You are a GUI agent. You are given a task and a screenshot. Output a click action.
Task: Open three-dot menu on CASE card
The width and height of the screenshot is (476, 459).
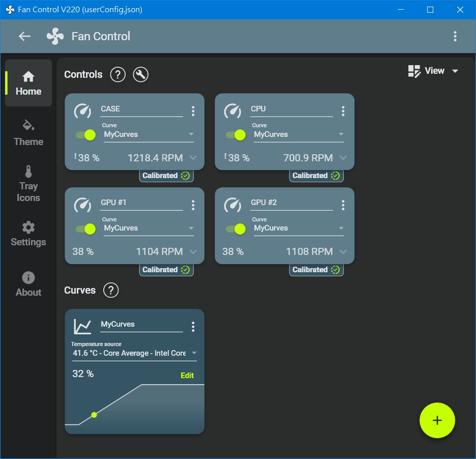[x=193, y=111]
